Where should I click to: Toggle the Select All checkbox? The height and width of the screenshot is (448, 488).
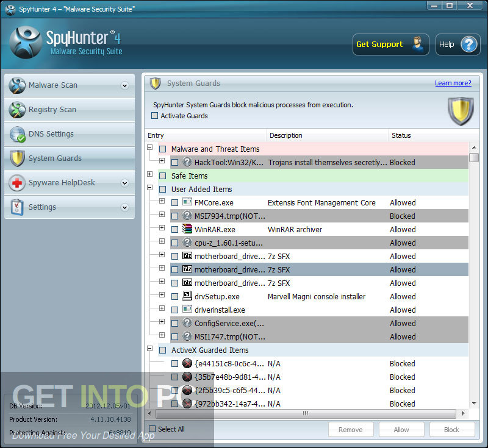[152, 429]
